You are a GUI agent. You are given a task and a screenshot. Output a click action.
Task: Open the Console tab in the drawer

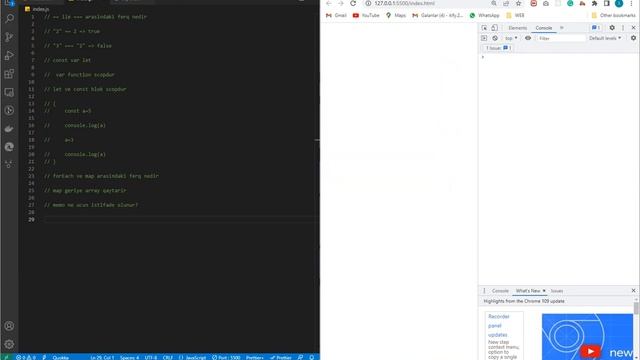(500, 291)
